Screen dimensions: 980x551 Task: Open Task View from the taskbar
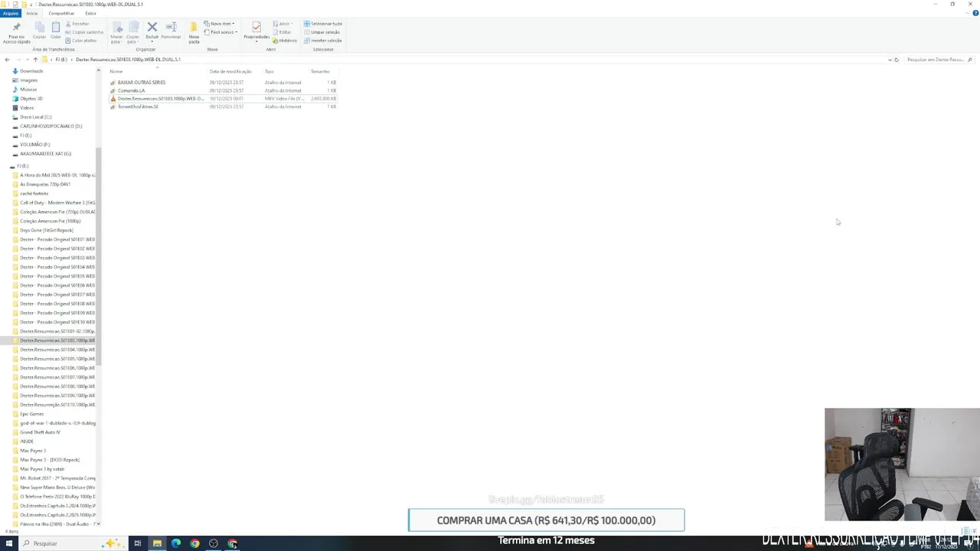coord(138,543)
